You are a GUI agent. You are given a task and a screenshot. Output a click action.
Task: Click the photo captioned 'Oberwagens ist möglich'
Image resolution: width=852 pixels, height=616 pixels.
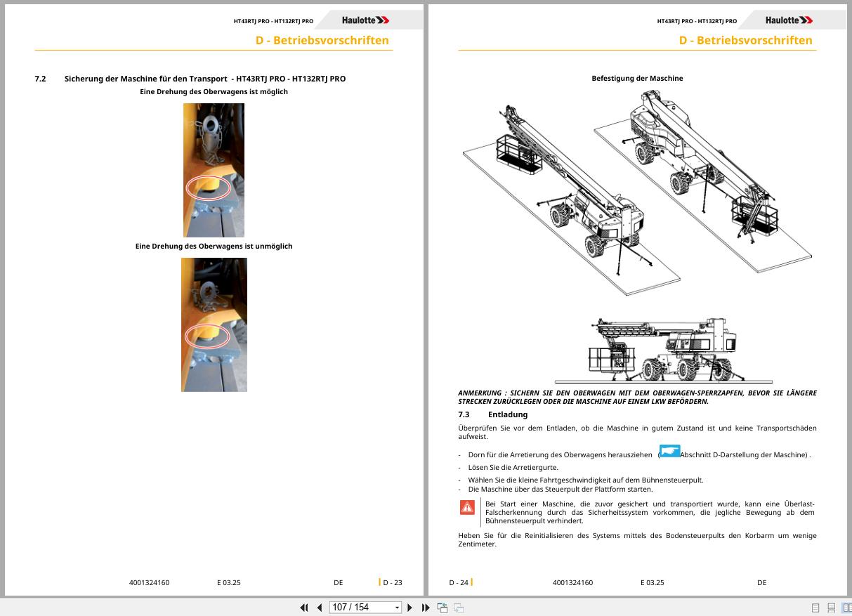tap(214, 170)
